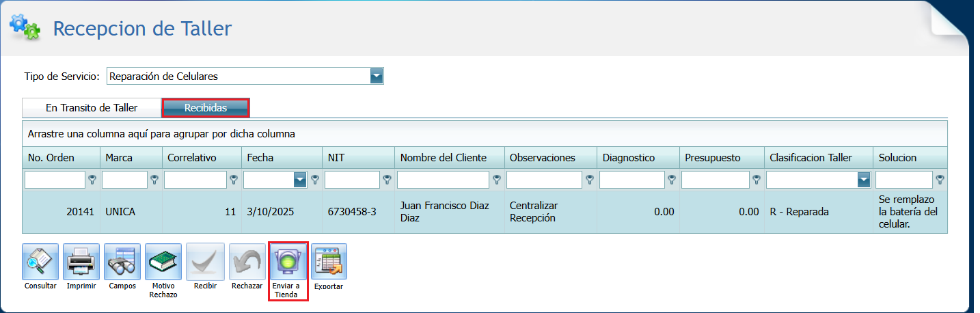
Task: Click the Rechazar undo arrow icon
Action: pos(247,261)
